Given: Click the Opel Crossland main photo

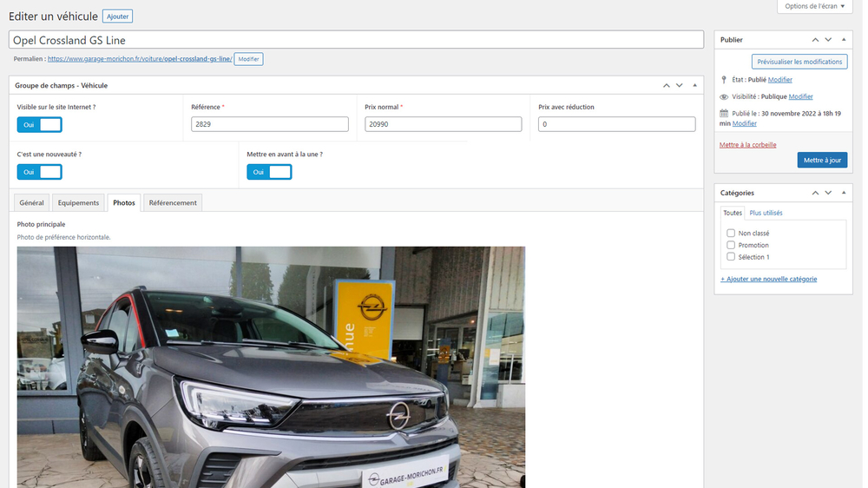Looking at the screenshot, I should pos(271,366).
